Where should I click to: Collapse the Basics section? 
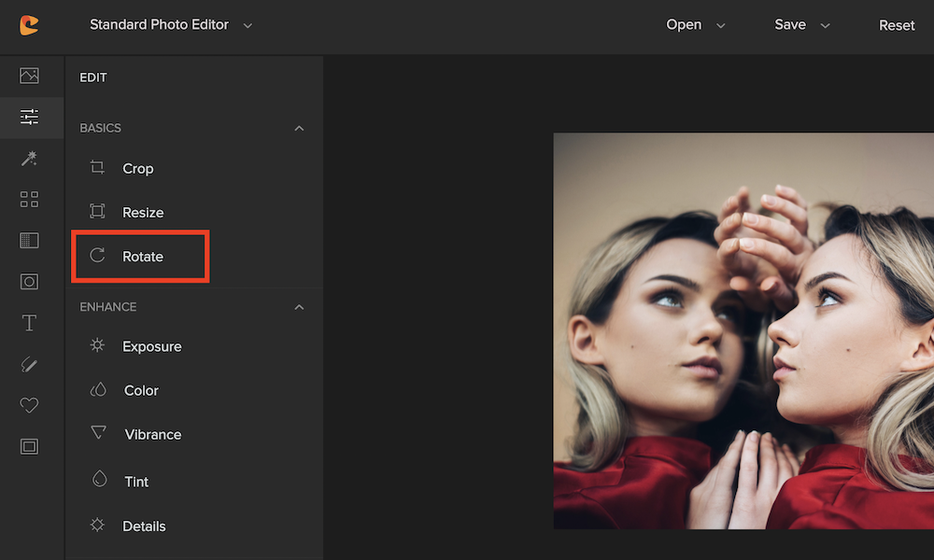(x=299, y=128)
